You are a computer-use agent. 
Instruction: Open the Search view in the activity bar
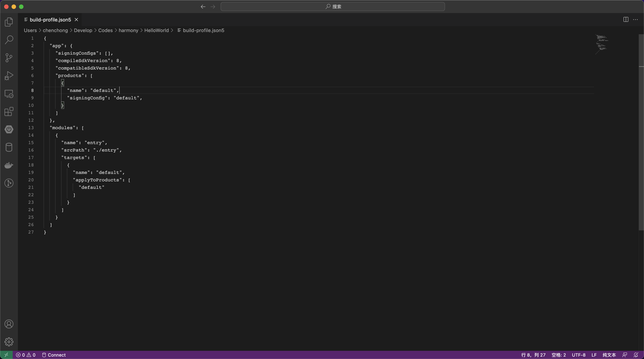[9, 40]
